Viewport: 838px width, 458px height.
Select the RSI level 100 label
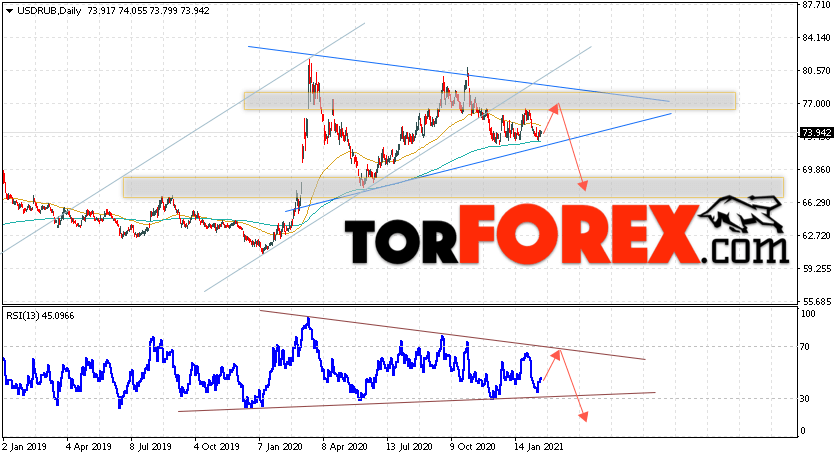pyautogui.click(x=808, y=314)
